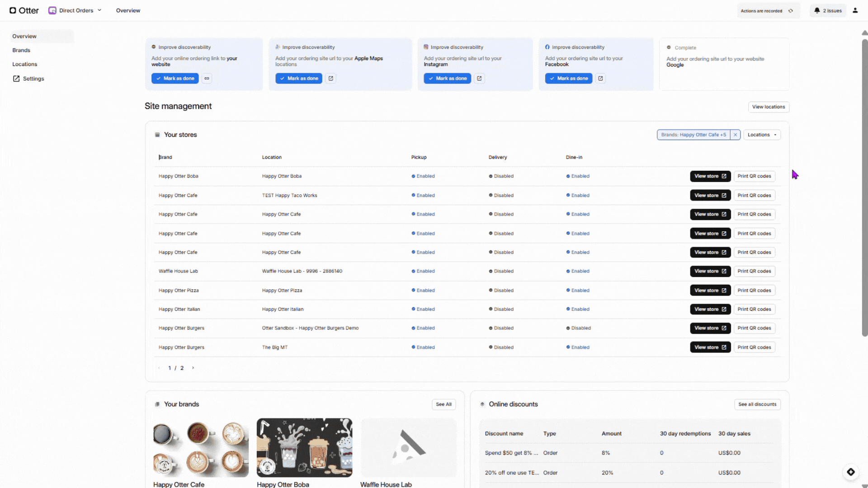Open Brands in the sidebar

[21, 50]
